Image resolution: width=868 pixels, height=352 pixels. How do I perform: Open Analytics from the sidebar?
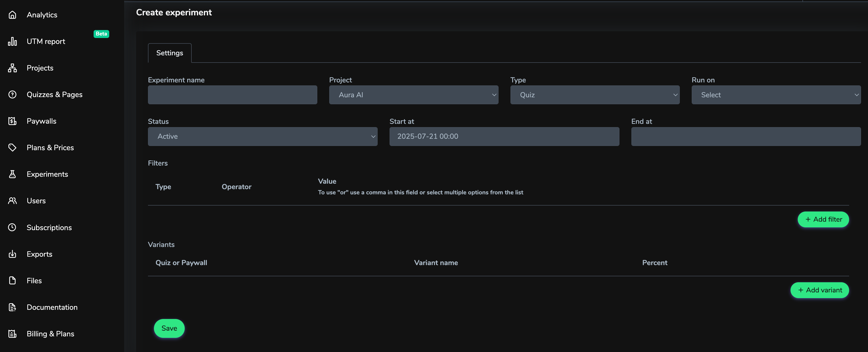tap(42, 15)
